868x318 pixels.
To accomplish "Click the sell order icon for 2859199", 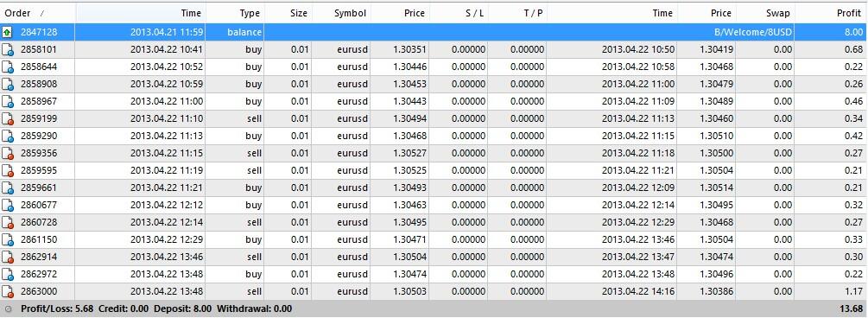I will click(x=7, y=118).
